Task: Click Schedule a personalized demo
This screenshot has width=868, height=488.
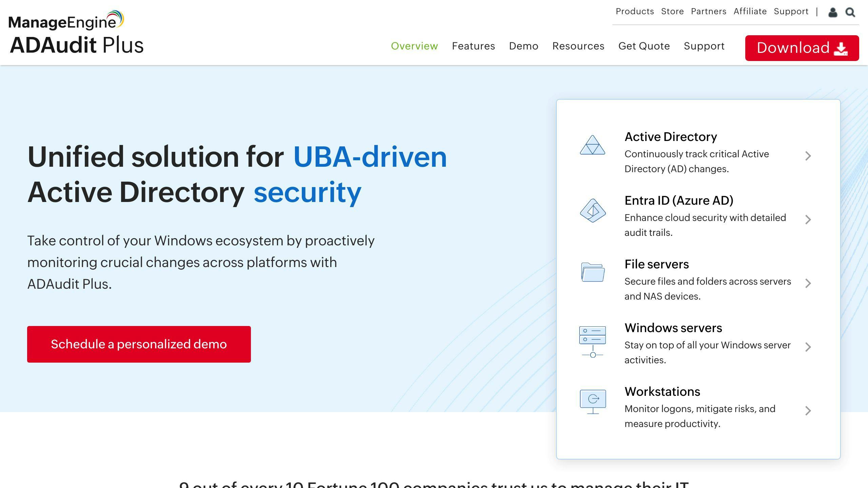Action: coord(139,344)
